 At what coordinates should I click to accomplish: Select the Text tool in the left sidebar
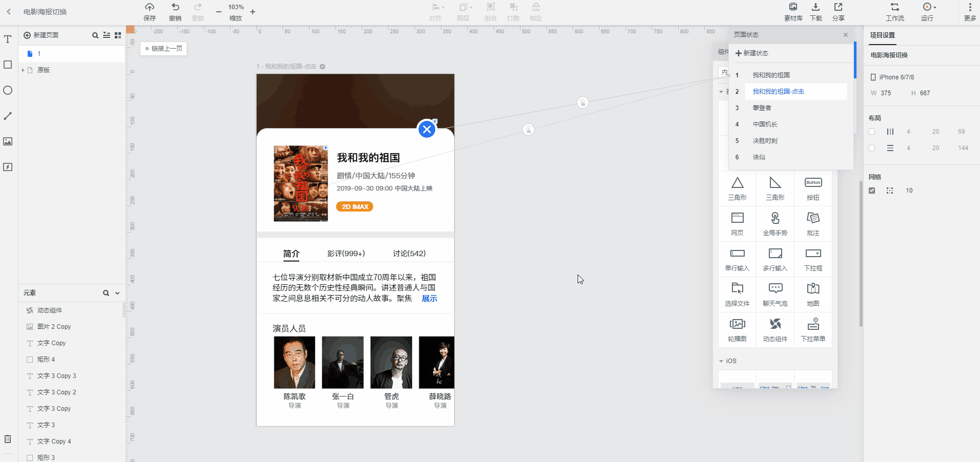pos(8,39)
